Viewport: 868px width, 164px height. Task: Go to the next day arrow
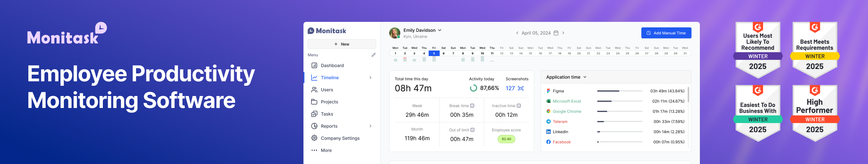point(563,33)
